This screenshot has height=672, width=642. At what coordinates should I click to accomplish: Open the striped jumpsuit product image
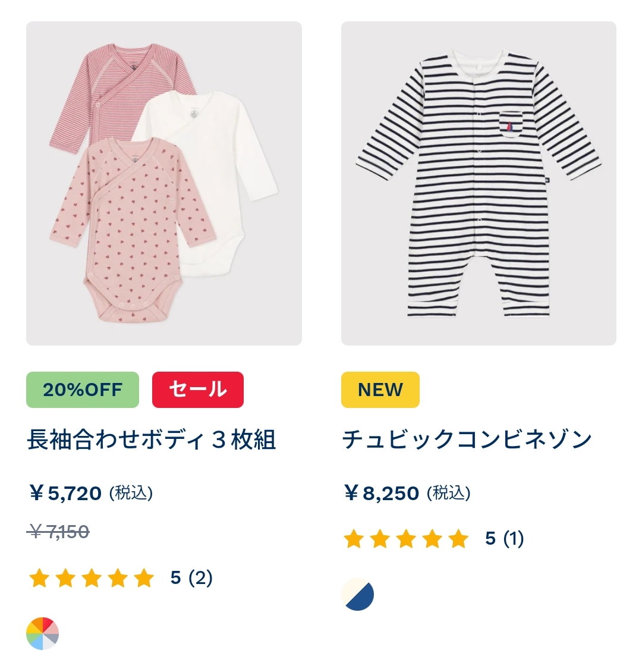tap(479, 183)
